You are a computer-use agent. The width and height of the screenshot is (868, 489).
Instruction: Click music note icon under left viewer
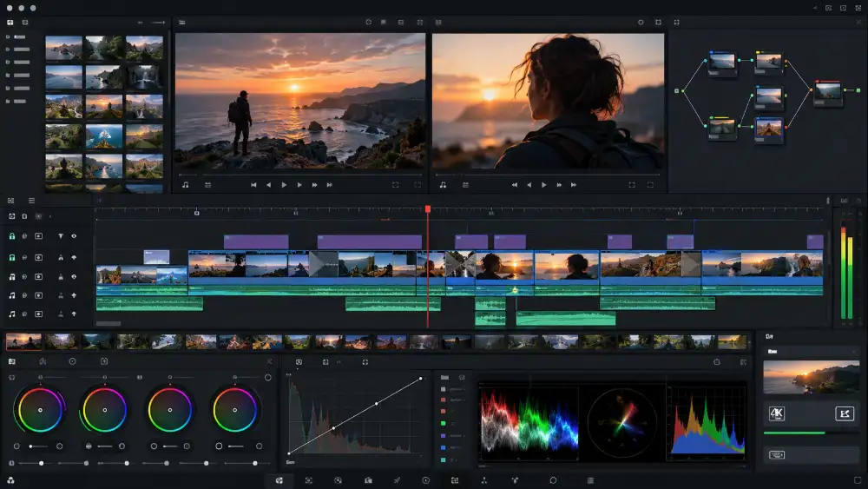186,185
